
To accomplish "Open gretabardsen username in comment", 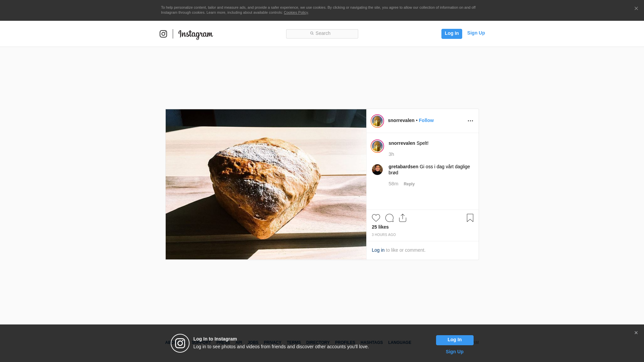I will [404, 167].
